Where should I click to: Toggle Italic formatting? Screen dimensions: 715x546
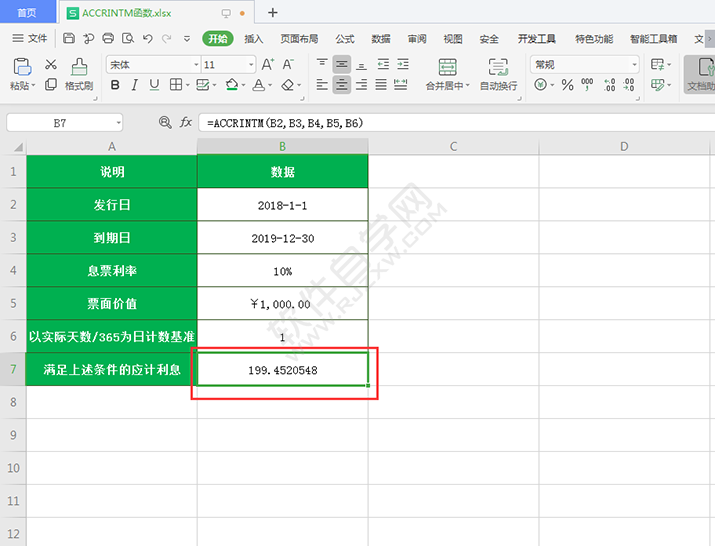(x=135, y=86)
